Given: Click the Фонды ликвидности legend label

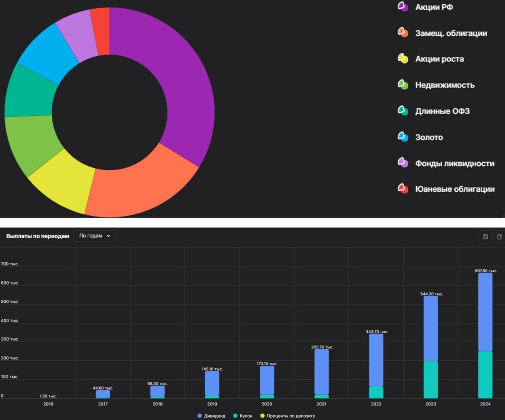Looking at the screenshot, I should coord(455,163).
